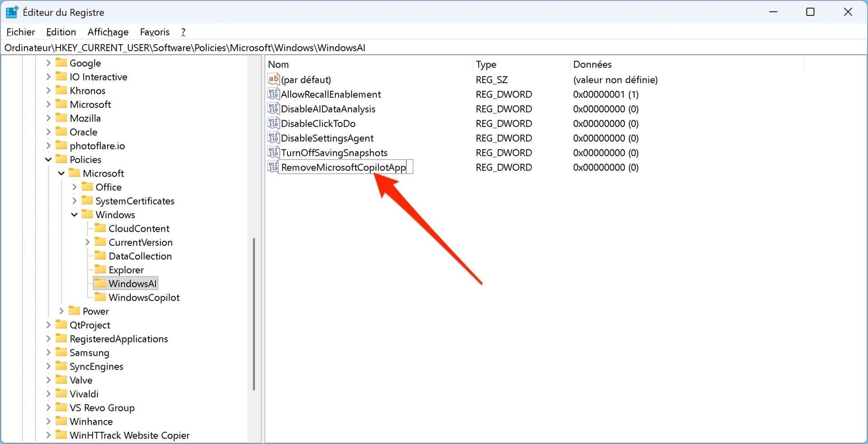Click the SystemCertificates folder icon
The width and height of the screenshot is (868, 444).
pyautogui.click(x=87, y=201)
